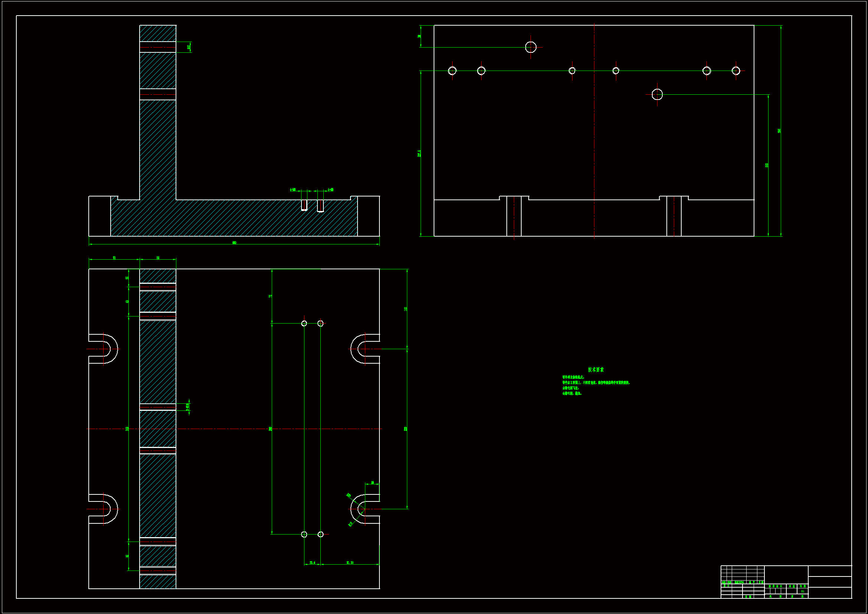
Task: Click the 23.6 dimension text in the plan view
Action: pyautogui.click(x=312, y=562)
